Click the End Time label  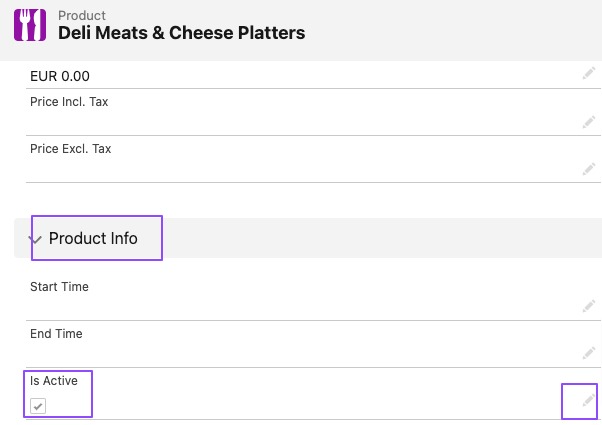(56, 334)
